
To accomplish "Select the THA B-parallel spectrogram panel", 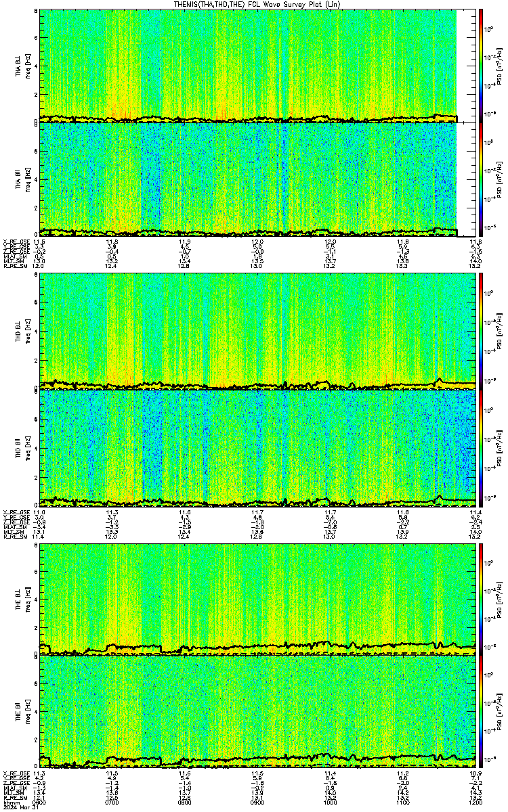I will tap(257, 179).
